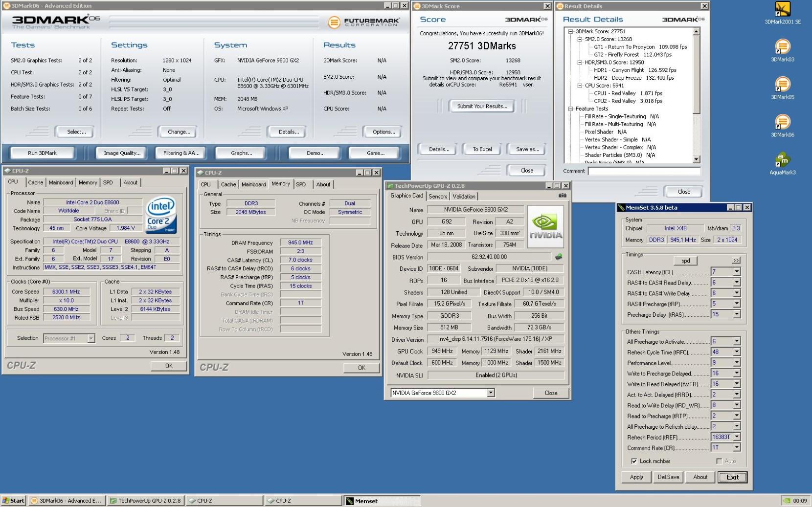Click Save as button in Score window

(527, 149)
